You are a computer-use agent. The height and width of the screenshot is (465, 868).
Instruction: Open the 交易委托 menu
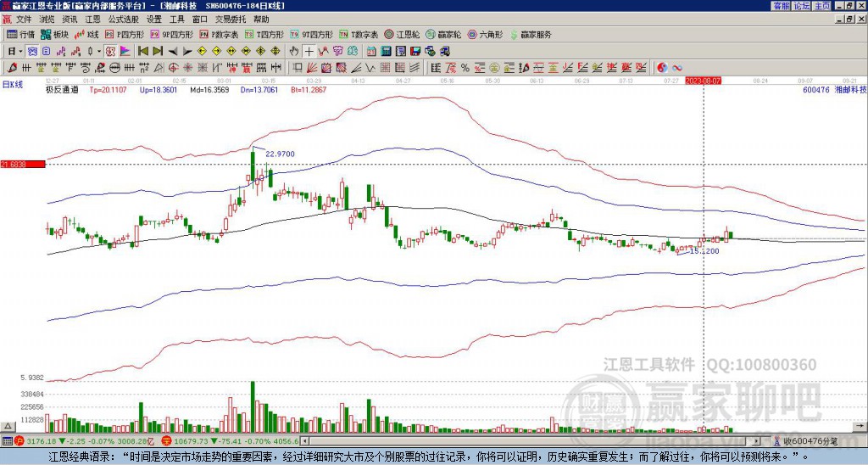pyautogui.click(x=230, y=20)
